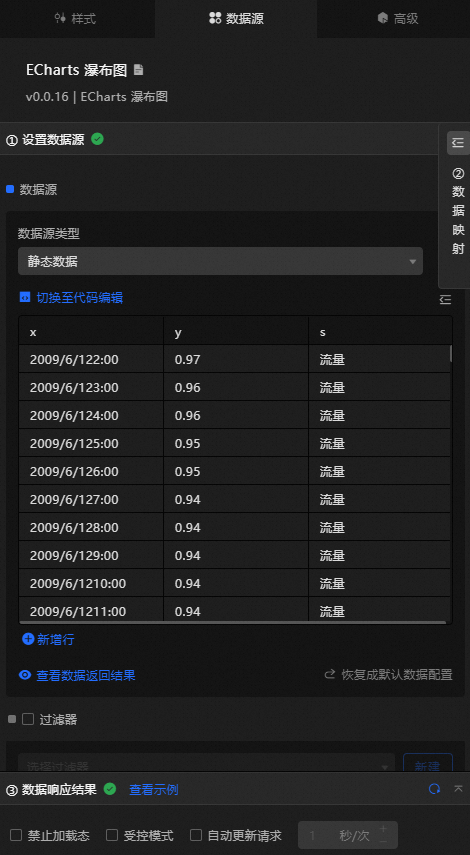Click the plus icon for 新增行

[28, 639]
